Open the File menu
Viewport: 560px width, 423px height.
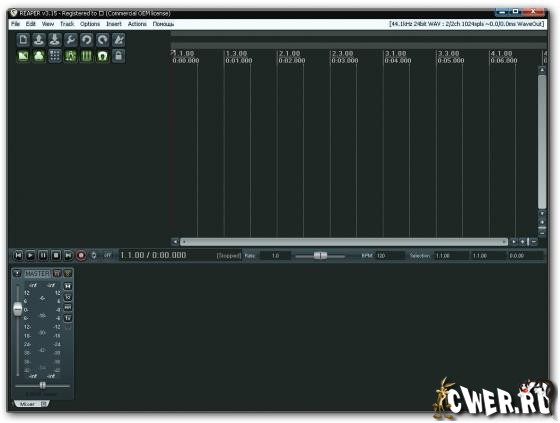(x=15, y=24)
